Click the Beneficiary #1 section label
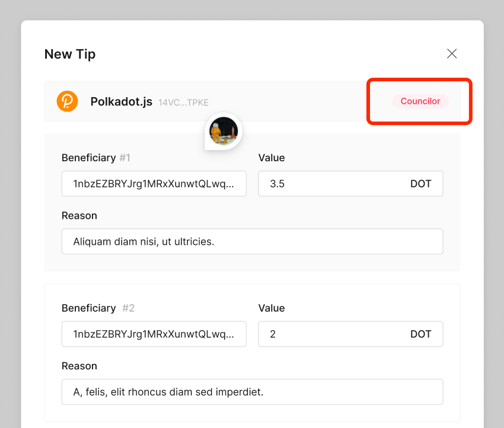 point(88,158)
